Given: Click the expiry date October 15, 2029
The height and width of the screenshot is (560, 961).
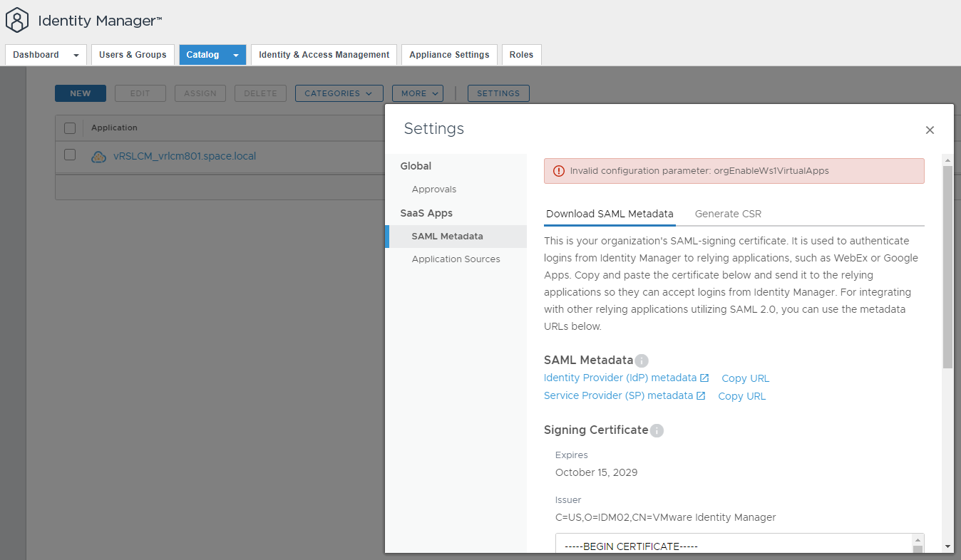Looking at the screenshot, I should [597, 472].
